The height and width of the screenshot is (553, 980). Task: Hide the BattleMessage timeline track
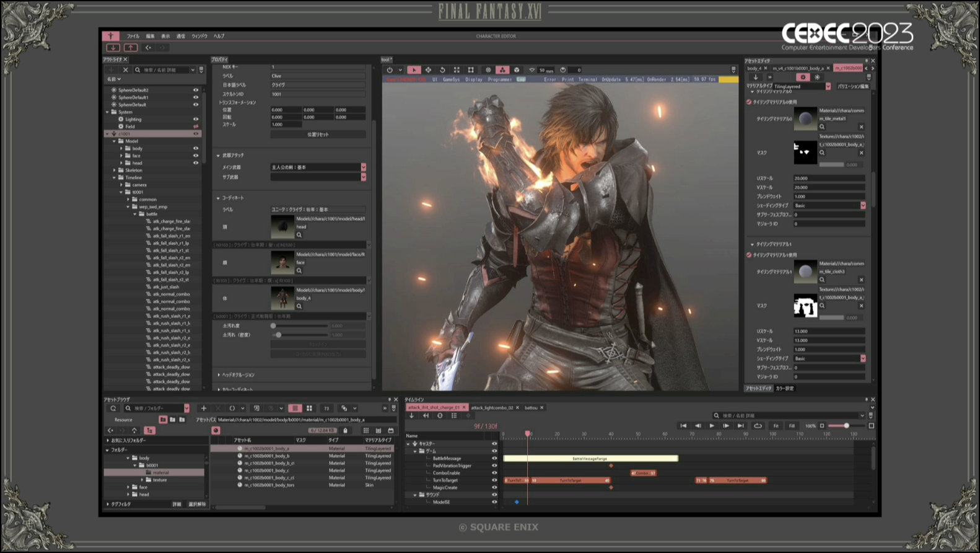494,458
